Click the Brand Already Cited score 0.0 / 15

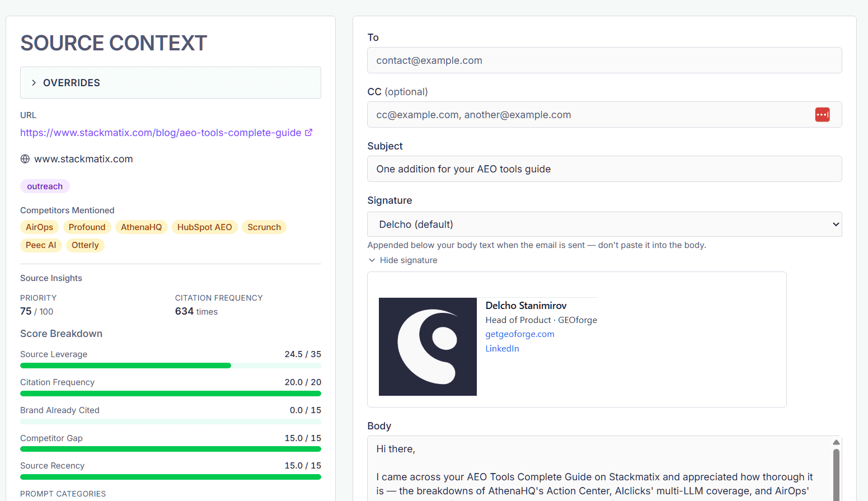pos(306,410)
